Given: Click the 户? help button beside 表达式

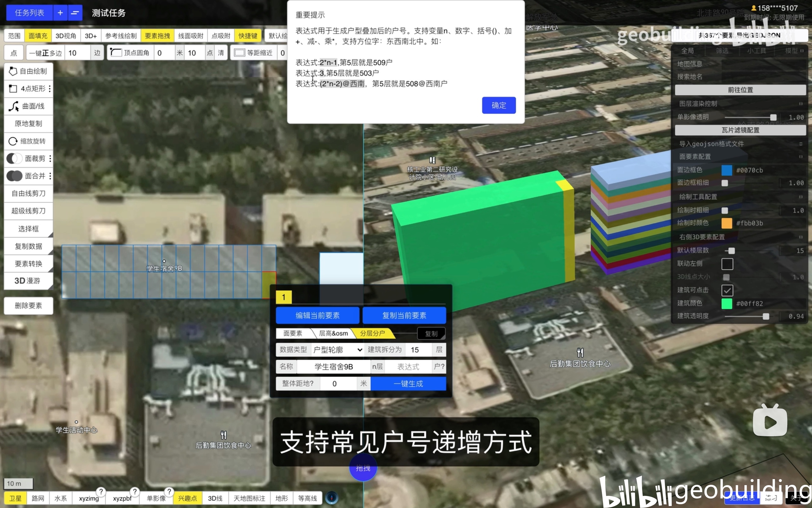Looking at the screenshot, I should 439,366.
